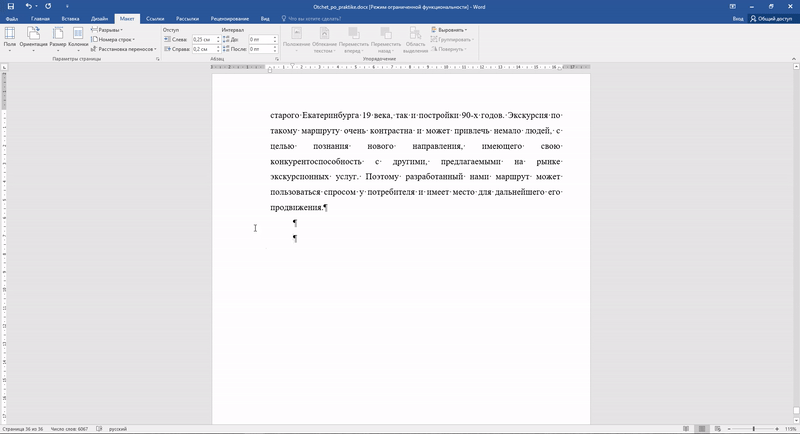Expand the Группировать group dropdown
The height and width of the screenshot is (434, 800).
click(x=452, y=39)
